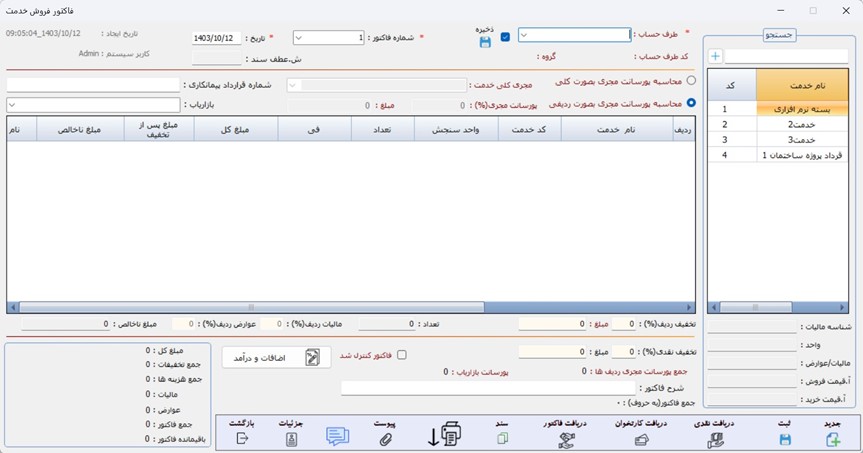Image resolution: width=863 pixels, height=453 pixels.
Task: Open the پیوست (attachment) paperclip
Action: click(386, 438)
